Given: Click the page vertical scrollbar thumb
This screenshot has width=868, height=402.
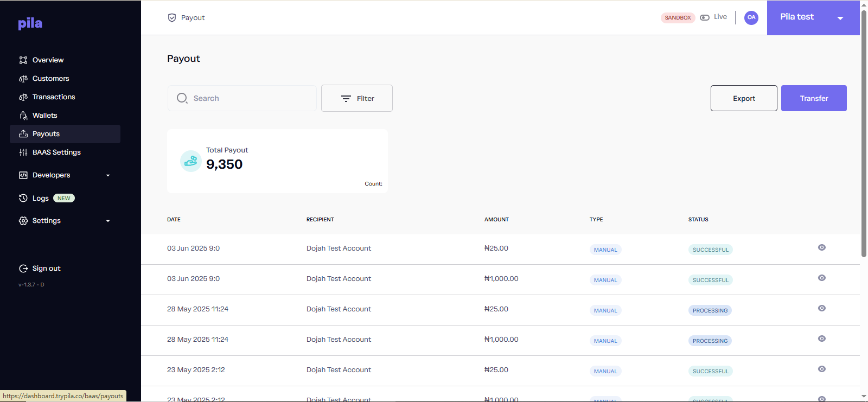Looking at the screenshot, I should (x=864, y=133).
